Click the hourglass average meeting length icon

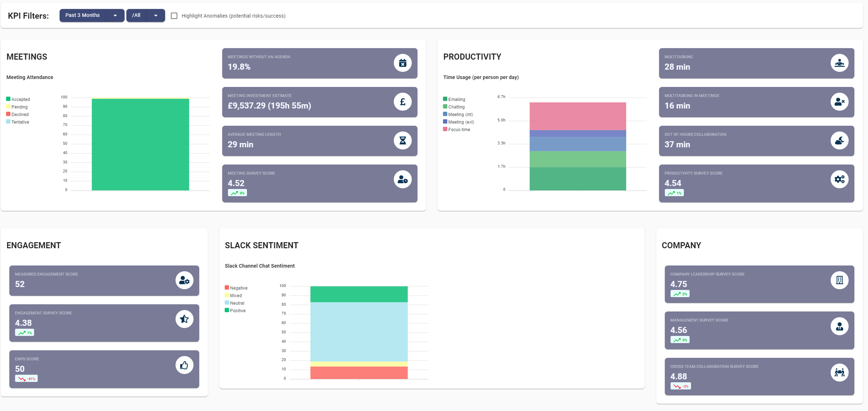[x=402, y=141]
